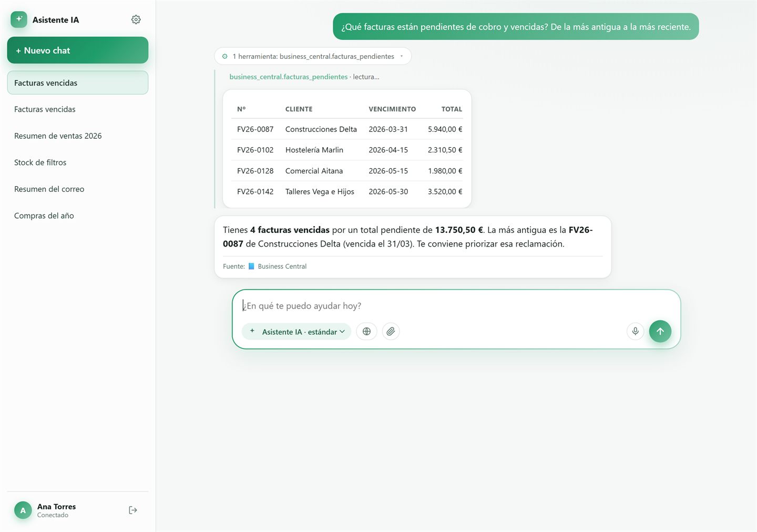Image resolution: width=757 pixels, height=532 pixels.
Task: Toggle web search globe icon
Action: point(366,332)
